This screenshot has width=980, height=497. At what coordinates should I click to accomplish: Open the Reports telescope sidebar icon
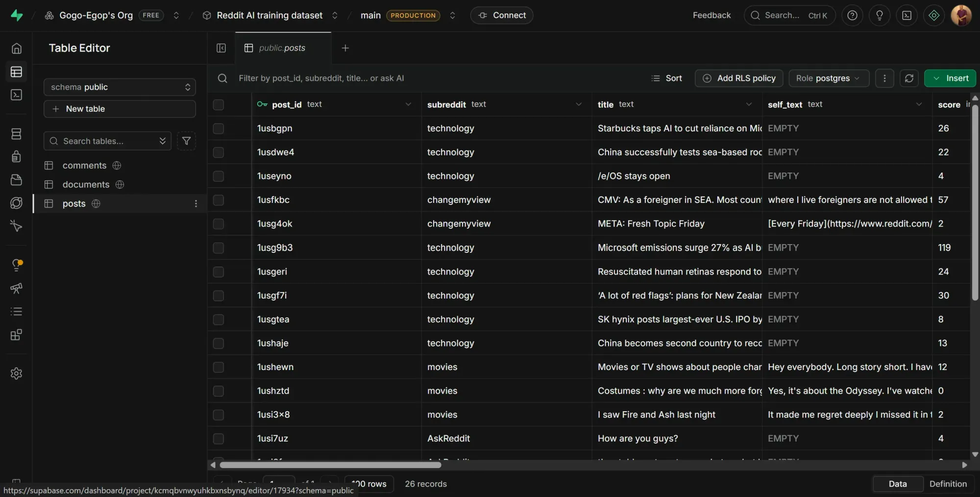16,288
